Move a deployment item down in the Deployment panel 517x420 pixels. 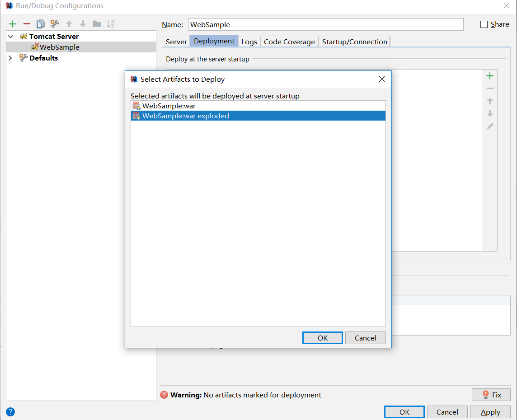pos(490,114)
